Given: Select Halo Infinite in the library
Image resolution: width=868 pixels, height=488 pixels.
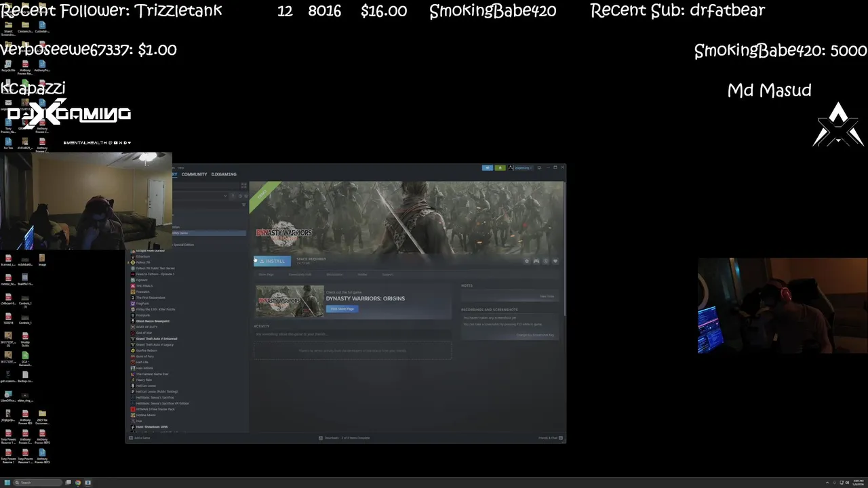Looking at the screenshot, I should pos(144,368).
